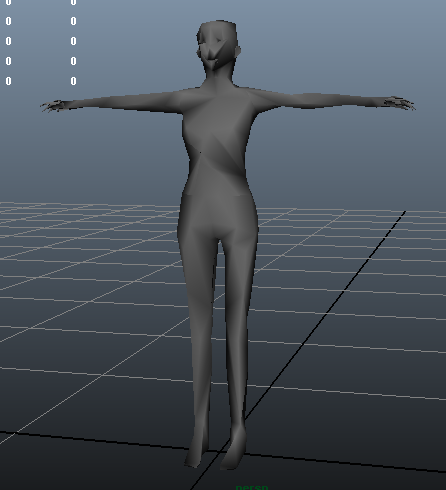Image resolution: width=446 pixels, height=490 pixels.
Task: Click the black axis line at lower left
Action: (x=93, y=440)
